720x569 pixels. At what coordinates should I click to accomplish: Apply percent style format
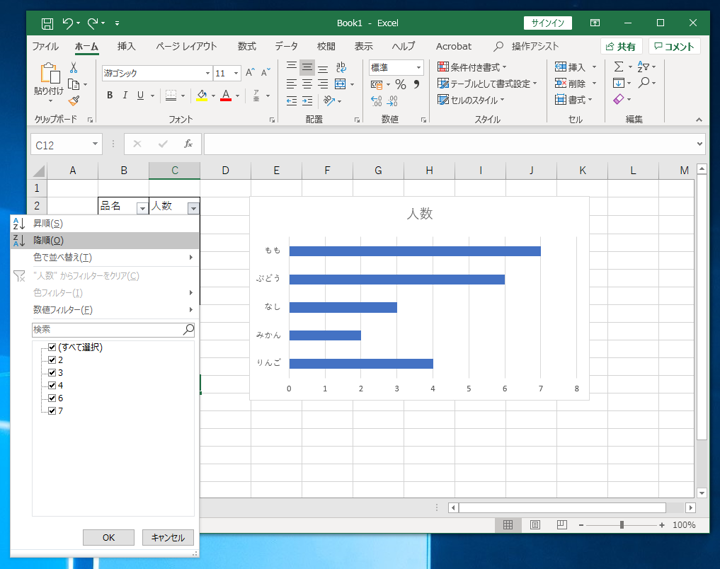[x=400, y=84]
